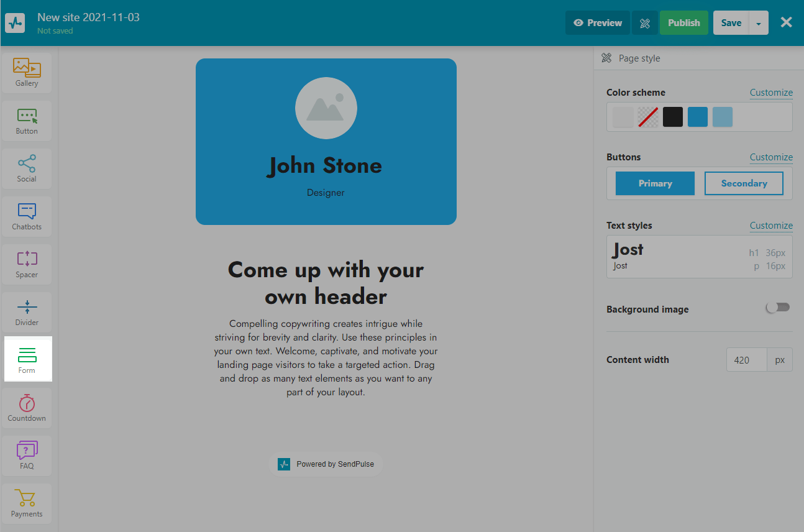
Task: Open the Jost text styles selector
Action: 699,257
